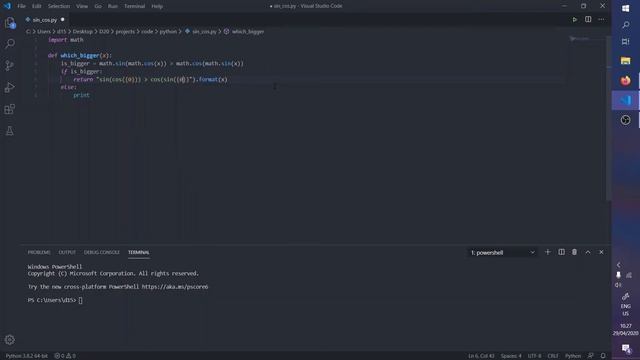Select the Terminal panel tab

click(x=138, y=252)
